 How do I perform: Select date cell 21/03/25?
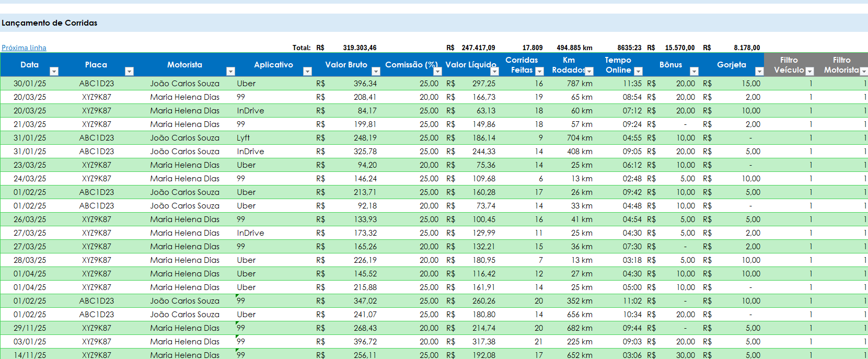pyautogui.click(x=30, y=124)
